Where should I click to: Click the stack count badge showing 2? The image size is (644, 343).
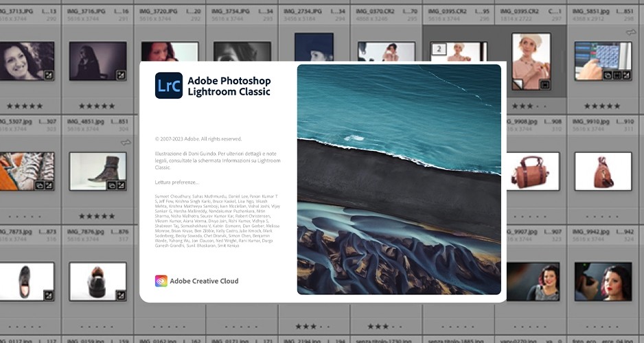439,49
